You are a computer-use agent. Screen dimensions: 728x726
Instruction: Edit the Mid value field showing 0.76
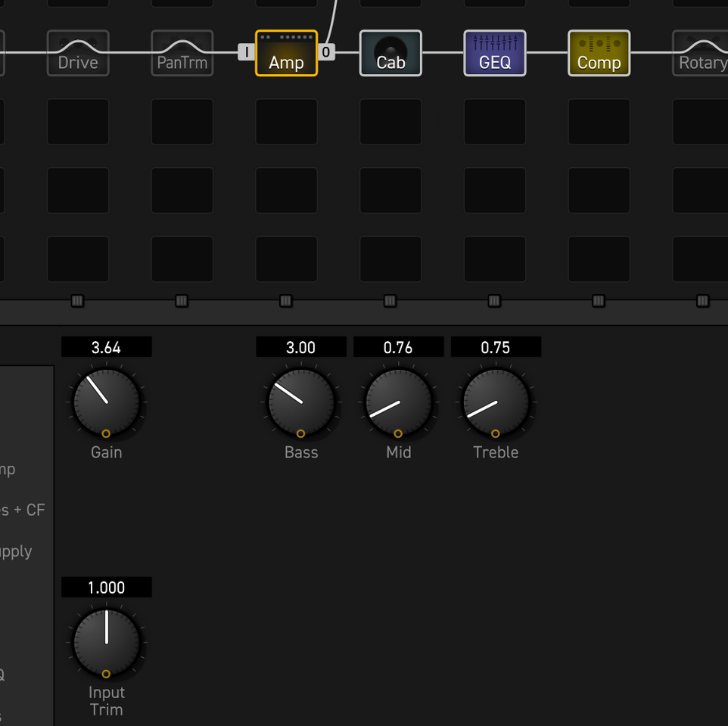coord(398,347)
